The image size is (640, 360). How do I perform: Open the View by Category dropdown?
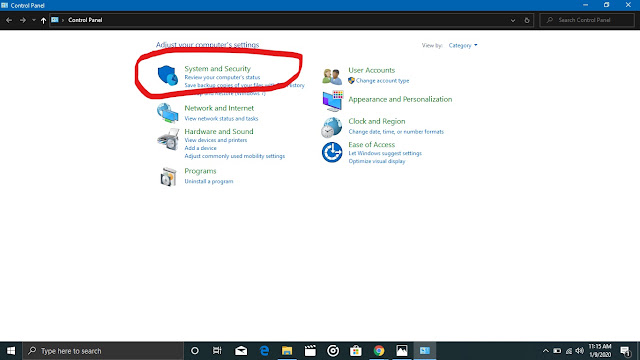click(x=463, y=45)
